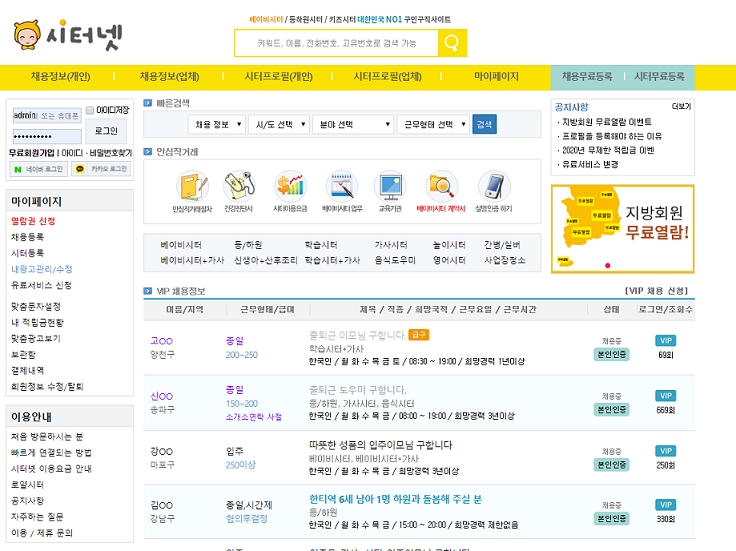Open the 채용정보(업체) menu
The width and height of the screenshot is (736, 551).
tap(169, 77)
